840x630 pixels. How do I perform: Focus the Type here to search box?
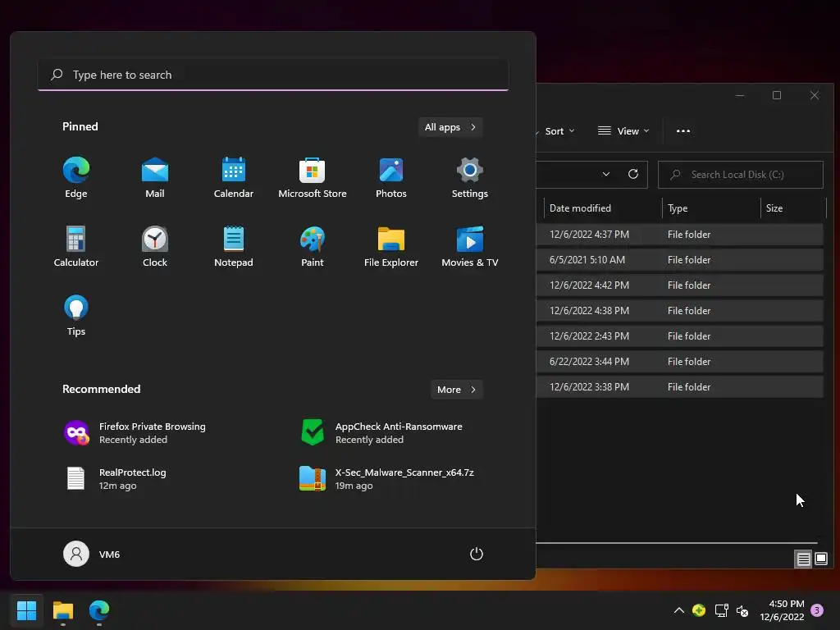coord(273,75)
